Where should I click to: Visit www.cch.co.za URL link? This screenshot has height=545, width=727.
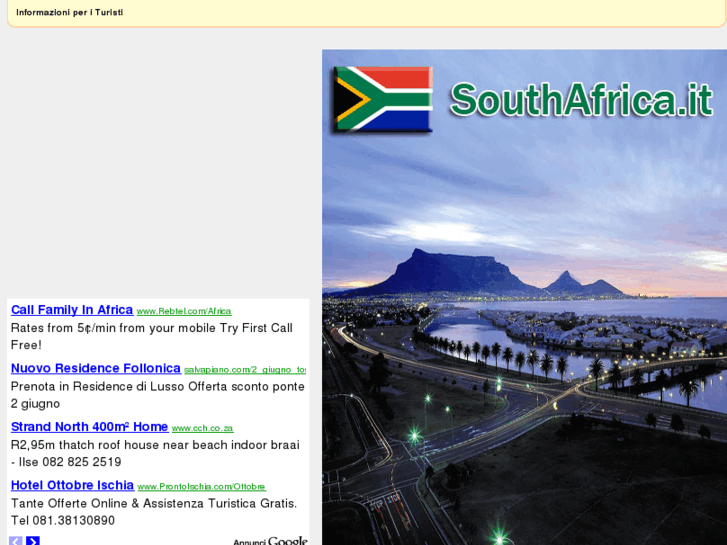[203, 428]
